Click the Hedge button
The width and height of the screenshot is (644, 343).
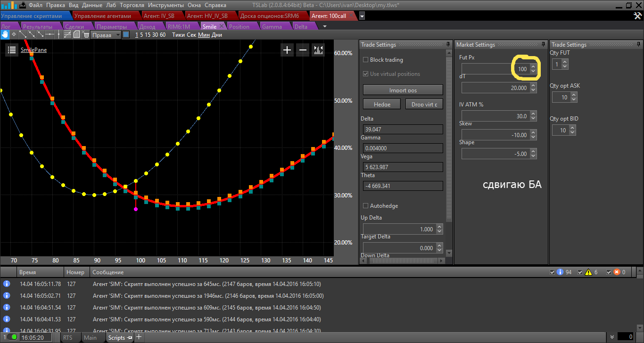point(382,104)
